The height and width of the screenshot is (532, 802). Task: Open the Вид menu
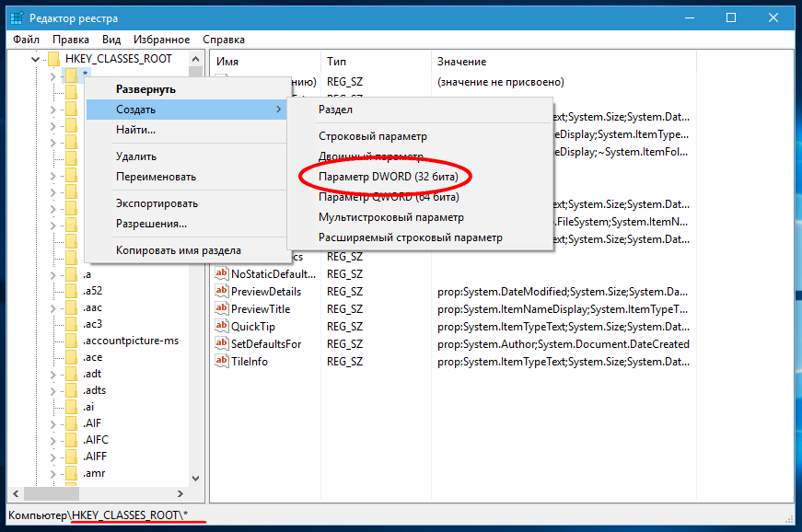(111, 40)
